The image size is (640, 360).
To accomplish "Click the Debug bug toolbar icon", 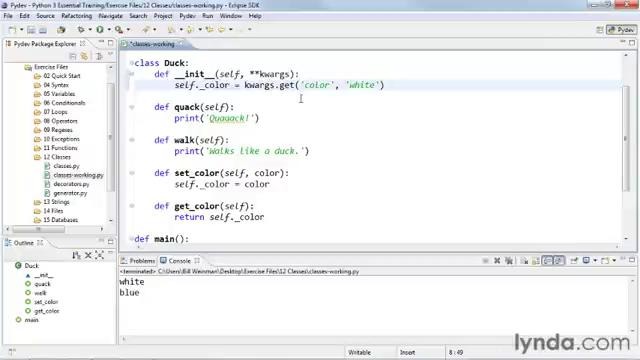I will [81, 30].
